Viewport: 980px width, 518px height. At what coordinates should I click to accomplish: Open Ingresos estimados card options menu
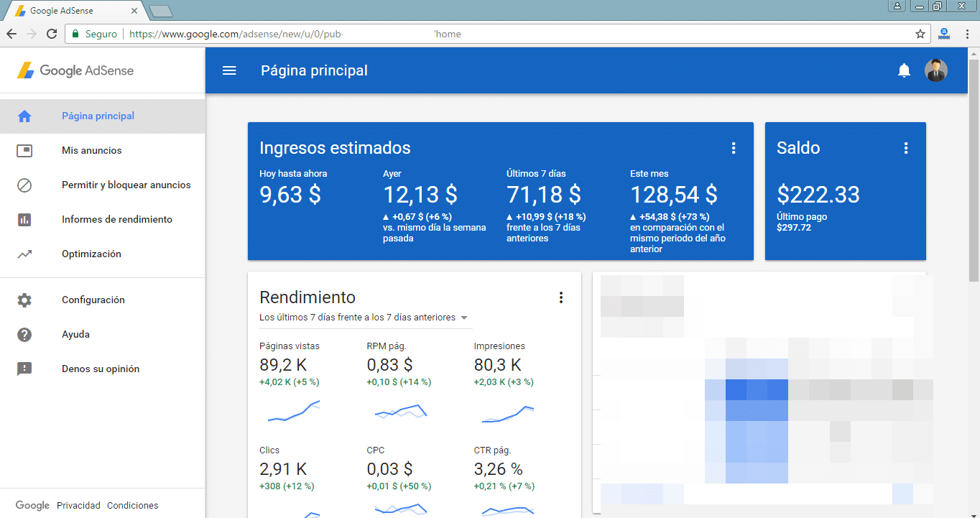coord(734,148)
